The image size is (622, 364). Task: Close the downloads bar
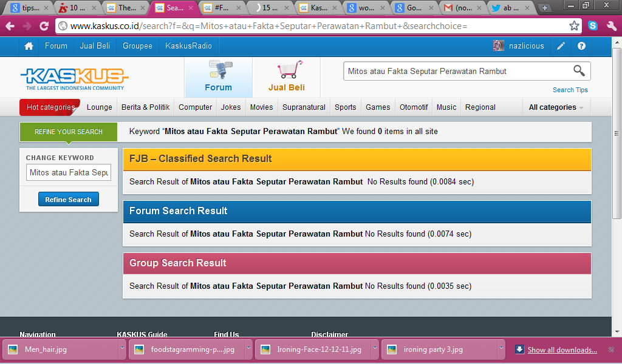pyautogui.click(x=611, y=349)
